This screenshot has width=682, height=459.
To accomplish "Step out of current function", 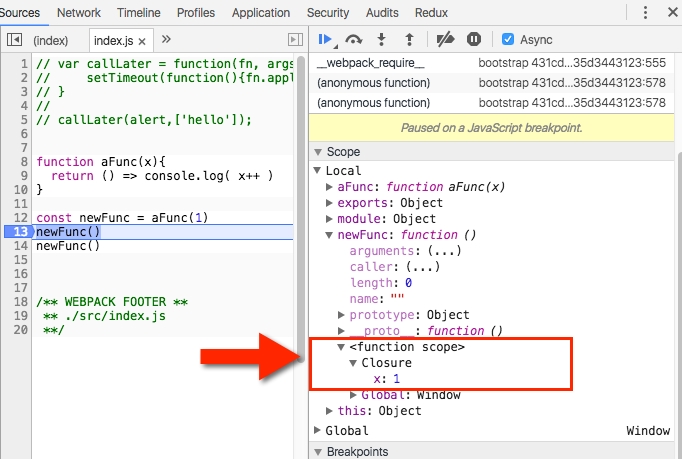I will point(409,39).
